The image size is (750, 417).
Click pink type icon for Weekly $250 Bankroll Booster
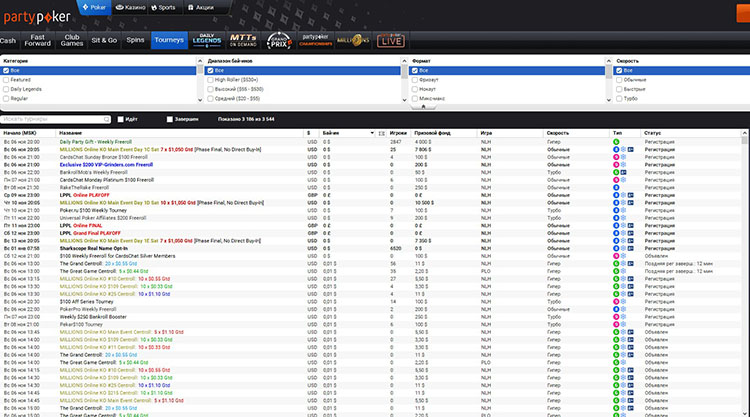[x=616, y=317]
